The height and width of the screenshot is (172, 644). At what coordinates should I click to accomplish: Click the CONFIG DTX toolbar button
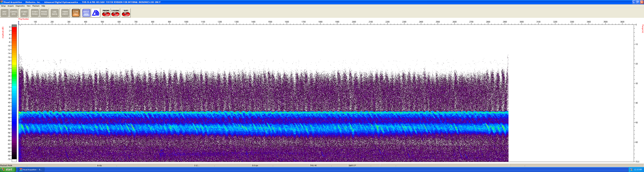pyautogui.click(x=14, y=13)
